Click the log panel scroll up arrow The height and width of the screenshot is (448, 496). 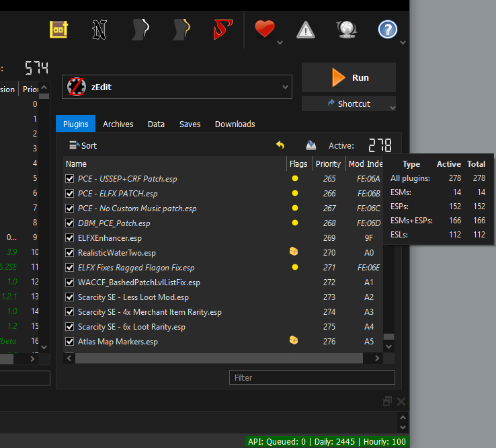tap(403, 418)
